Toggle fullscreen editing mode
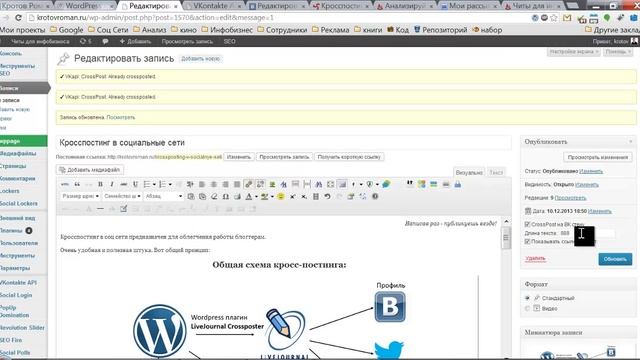Screen dimensions: 640x360 point(331,184)
